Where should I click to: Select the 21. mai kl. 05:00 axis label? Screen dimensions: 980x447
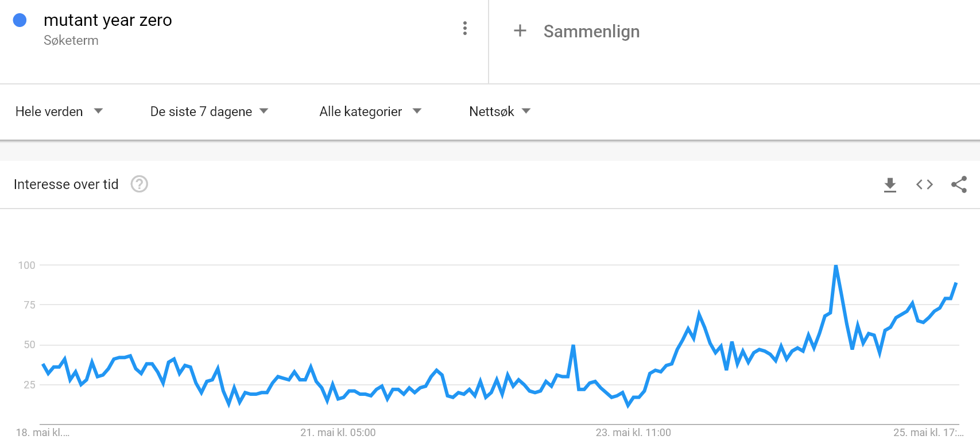[x=338, y=433]
